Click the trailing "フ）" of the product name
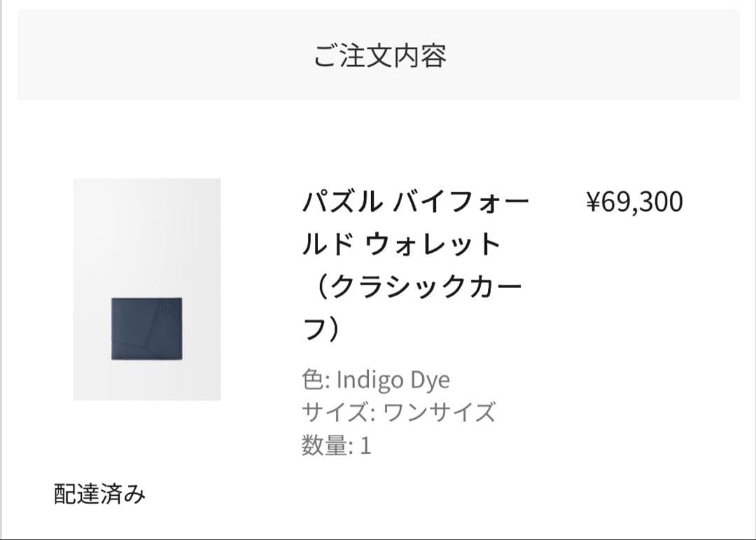Screen dimensions: 756x540 pyautogui.click(x=321, y=328)
